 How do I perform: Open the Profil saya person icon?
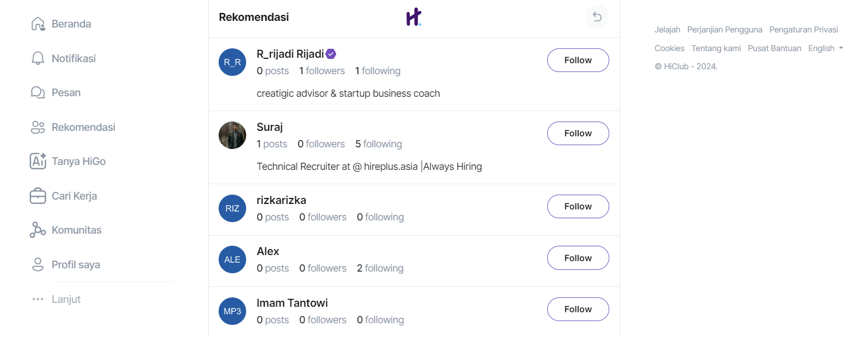pos(38,264)
